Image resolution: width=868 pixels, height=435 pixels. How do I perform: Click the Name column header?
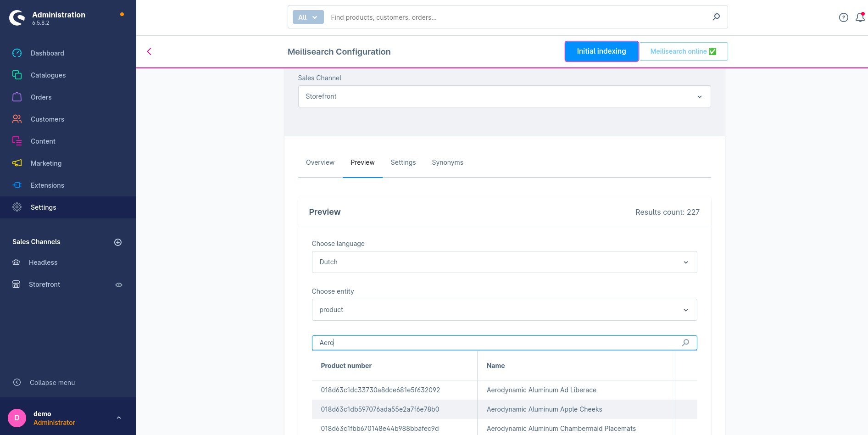click(x=495, y=366)
